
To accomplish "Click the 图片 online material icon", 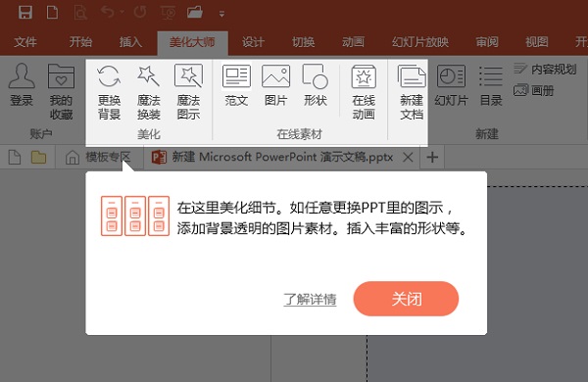I will [x=275, y=85].
